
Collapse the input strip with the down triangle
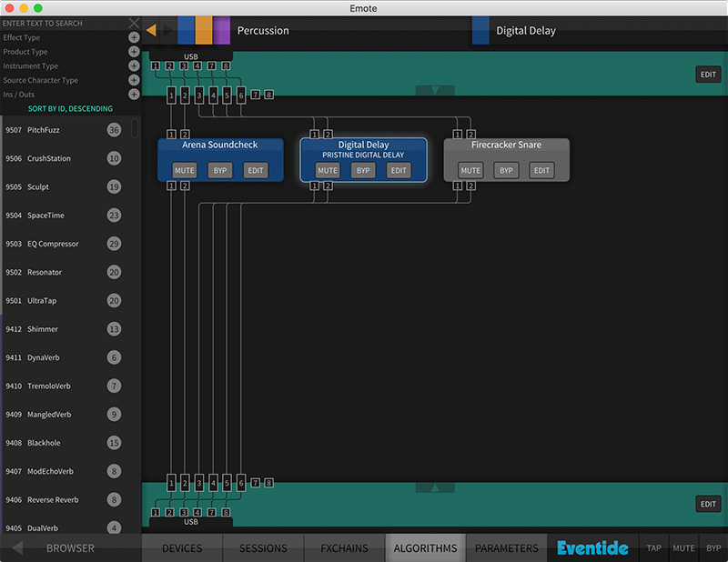pyautogui.click(x=435, y=91)
